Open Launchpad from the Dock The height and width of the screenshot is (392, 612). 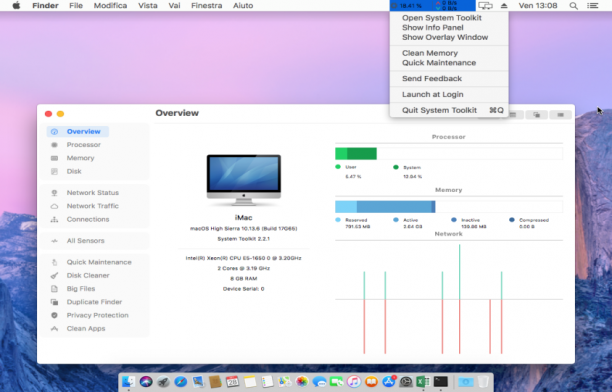pos(163,381)
